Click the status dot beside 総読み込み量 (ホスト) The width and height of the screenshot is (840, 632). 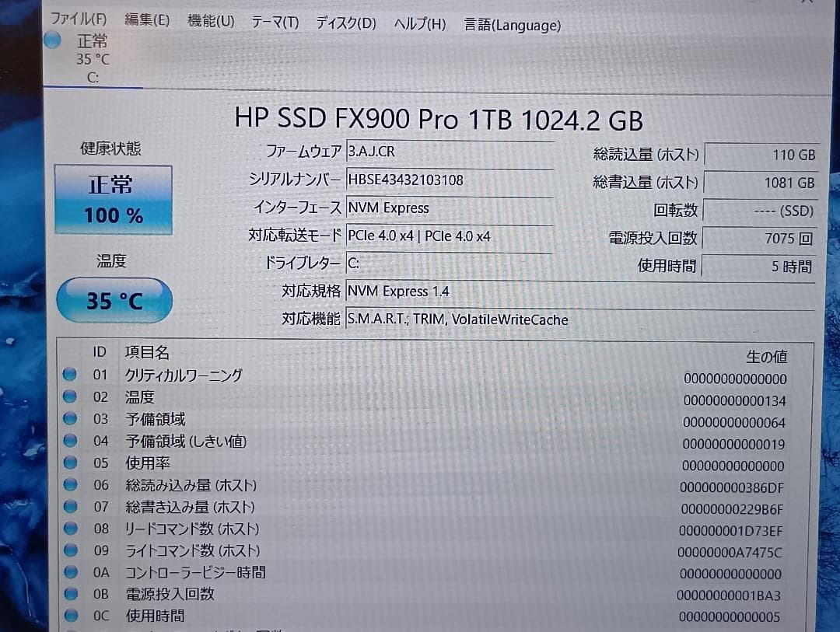[70, 484]
